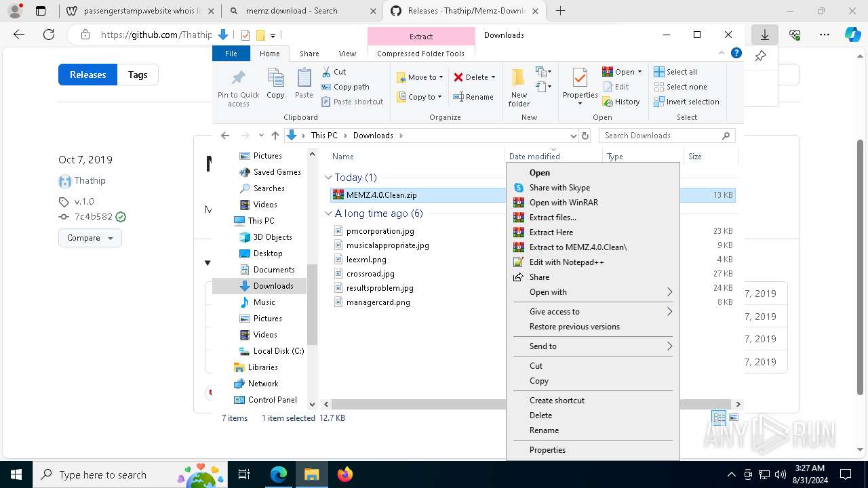Switch to the View ribbon tab
The width and height of the screenshot is (868, 488).
(347, 54)
